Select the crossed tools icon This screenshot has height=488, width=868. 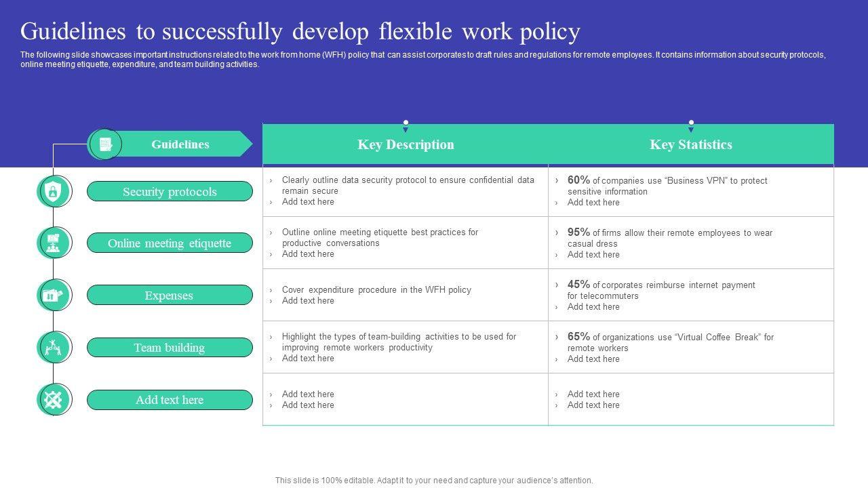[x=53, y=400]
